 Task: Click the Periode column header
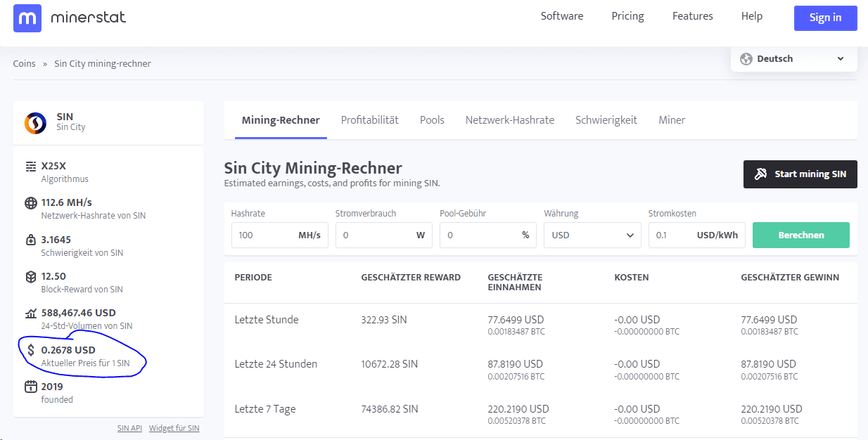pos(253,278)
